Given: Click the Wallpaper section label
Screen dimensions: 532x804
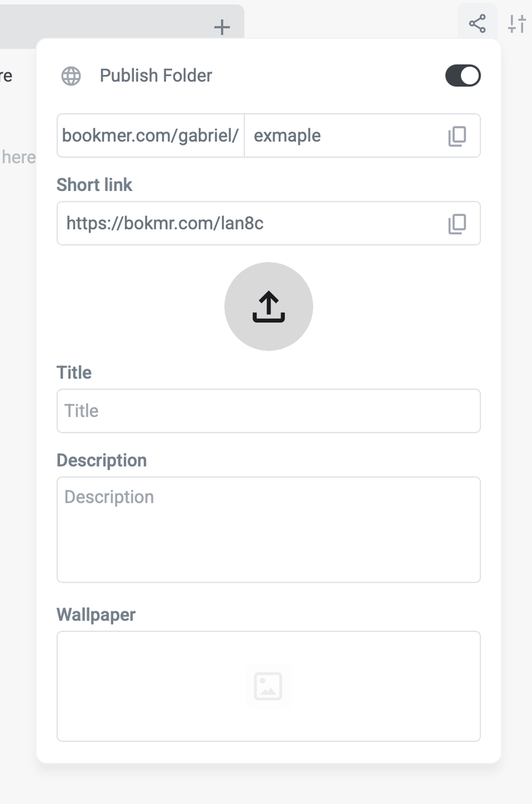Looking at the screenshot, I should [x=96, y=615].
